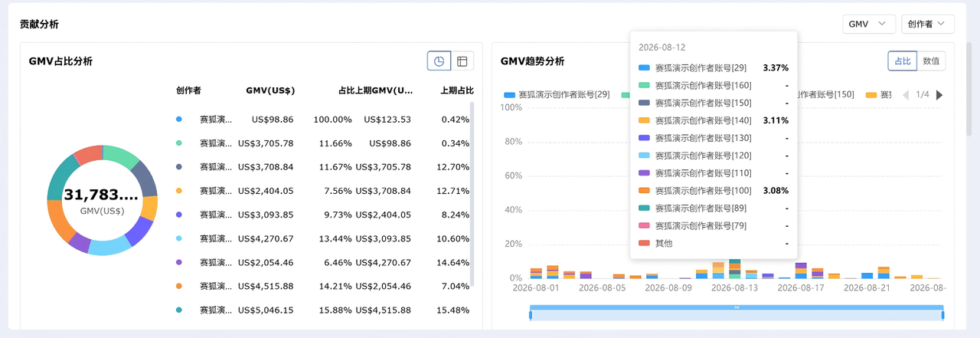Click the US$4,515.88 GMV cell

click(266, 286)
